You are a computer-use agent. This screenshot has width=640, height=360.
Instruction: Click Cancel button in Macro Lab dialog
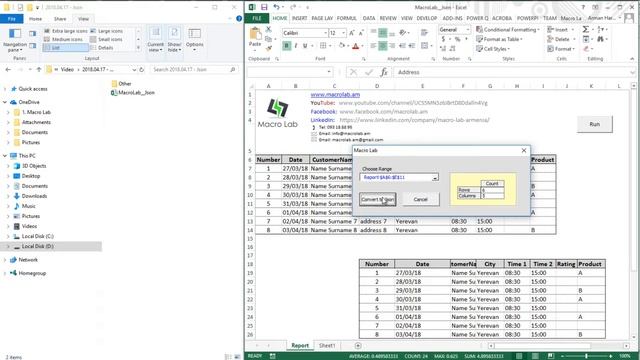click(x=420, y=199)
